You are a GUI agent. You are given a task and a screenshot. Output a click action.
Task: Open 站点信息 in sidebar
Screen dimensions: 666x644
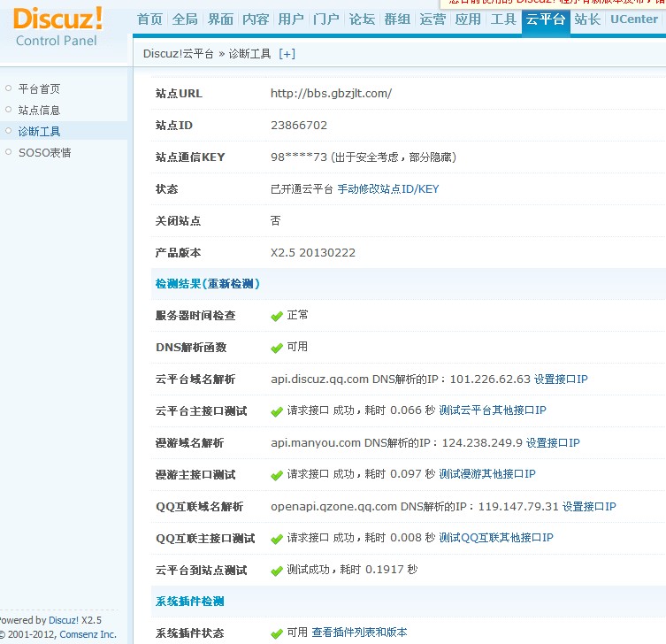(39, 110)
